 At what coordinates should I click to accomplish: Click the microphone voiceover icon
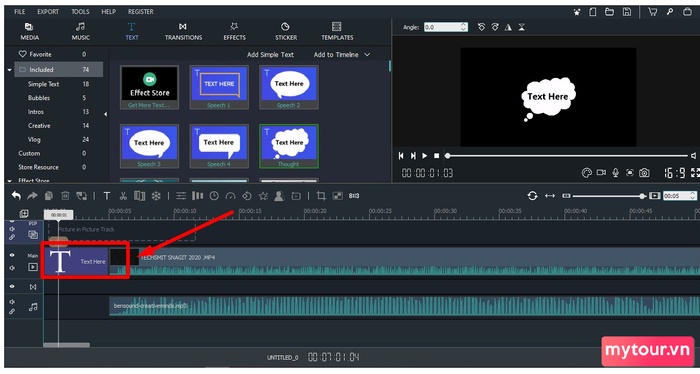point(616,173)
